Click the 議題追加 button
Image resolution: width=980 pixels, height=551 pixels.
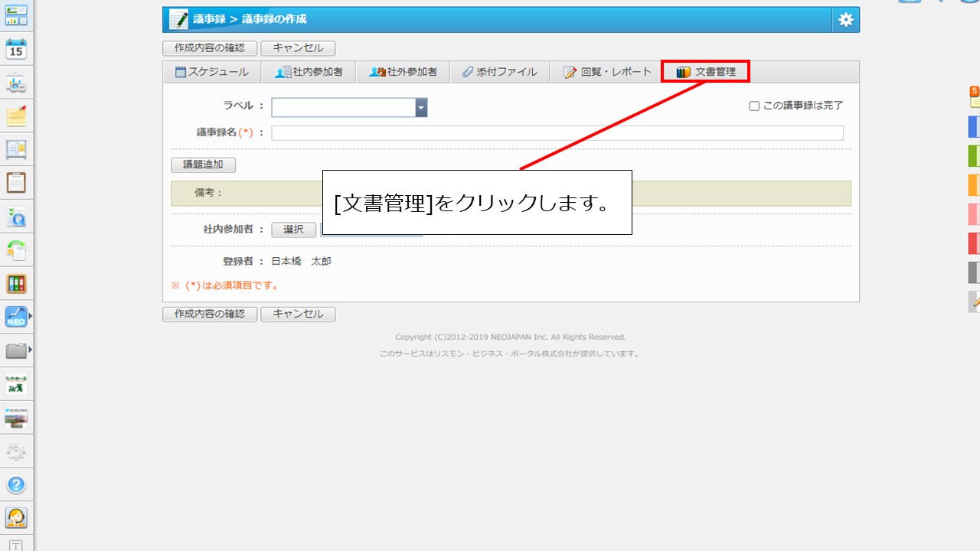point(203,165)
